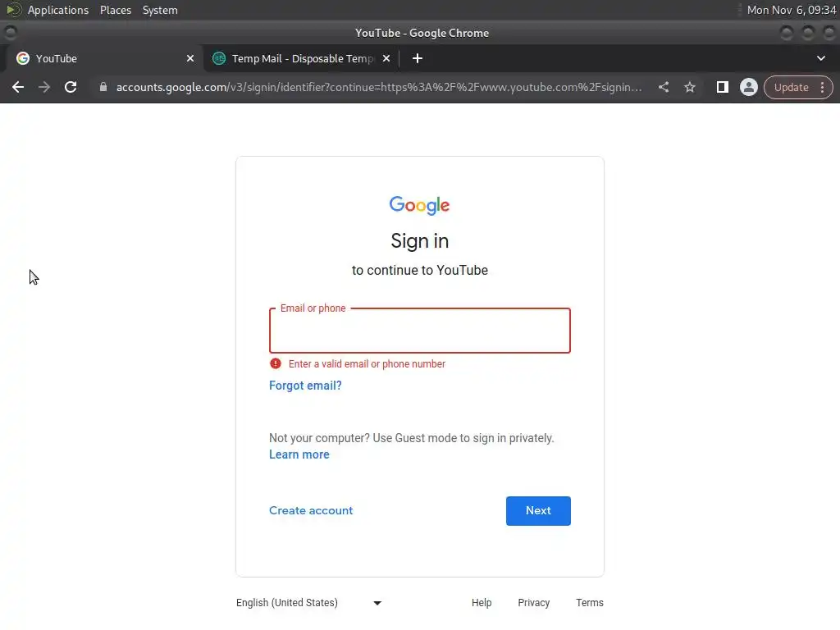Close the YouTube tab
This screenshot has width=840, height=630.
190,58
